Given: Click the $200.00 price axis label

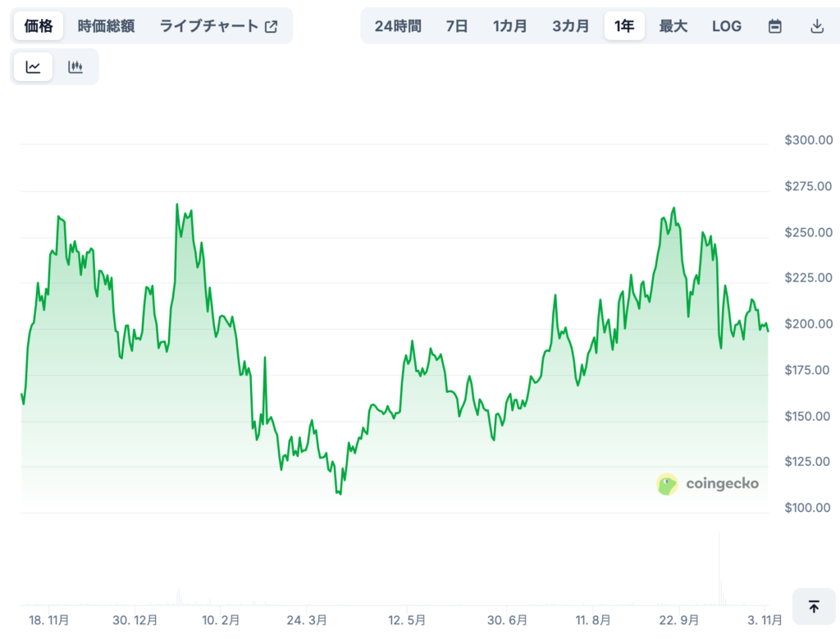Looking at the screenshot, I should point(808,324).
